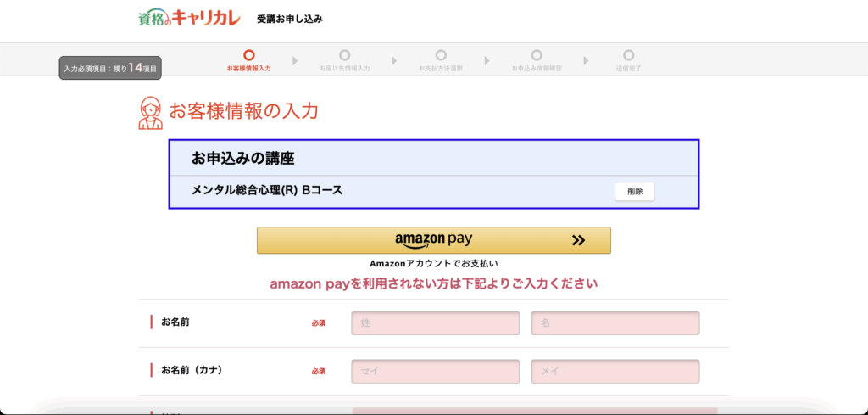
Task: Click the customer info person icon
Action: pos(150,113)
